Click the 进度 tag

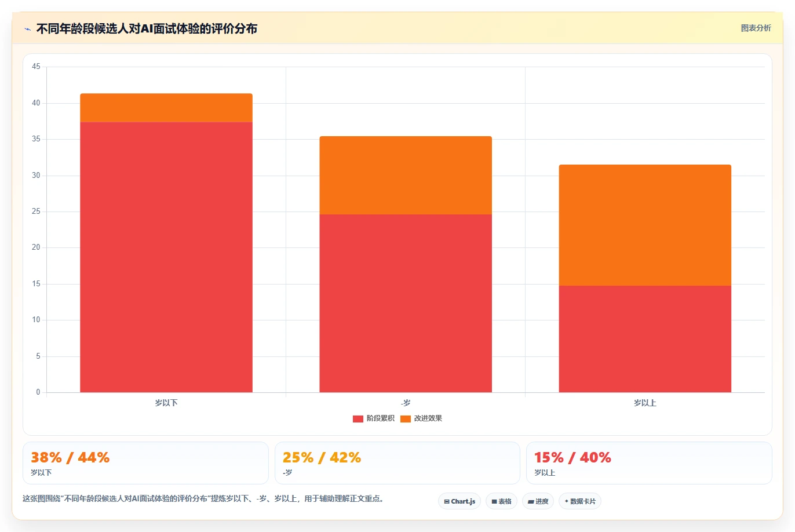(538, 501)
